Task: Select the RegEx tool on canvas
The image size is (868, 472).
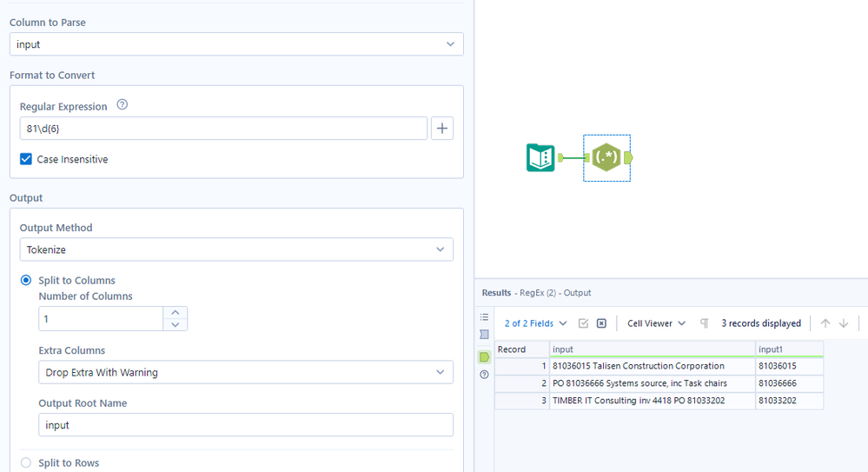Action: [606, 157]
